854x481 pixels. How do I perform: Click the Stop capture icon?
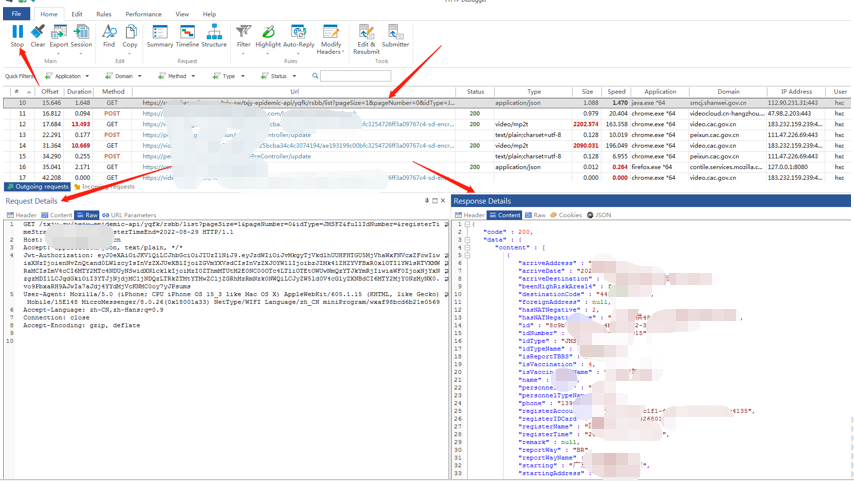[x=17, y=32]
